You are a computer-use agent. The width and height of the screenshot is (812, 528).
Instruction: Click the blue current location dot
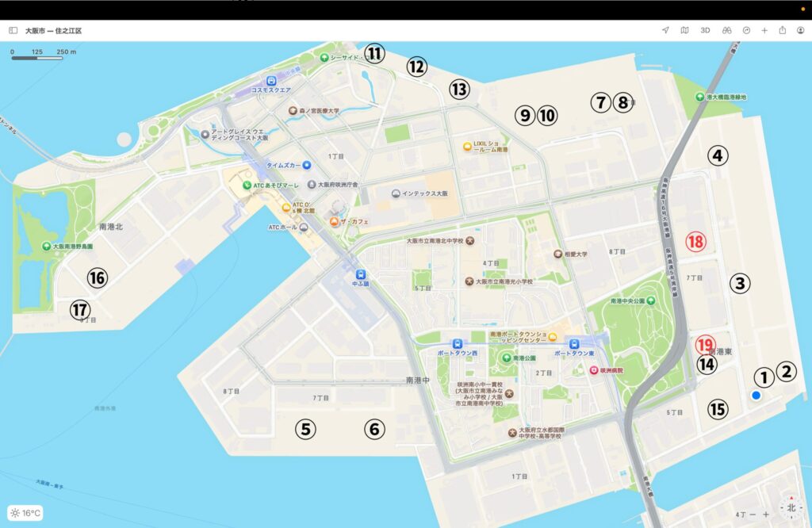tap(756, 396)
